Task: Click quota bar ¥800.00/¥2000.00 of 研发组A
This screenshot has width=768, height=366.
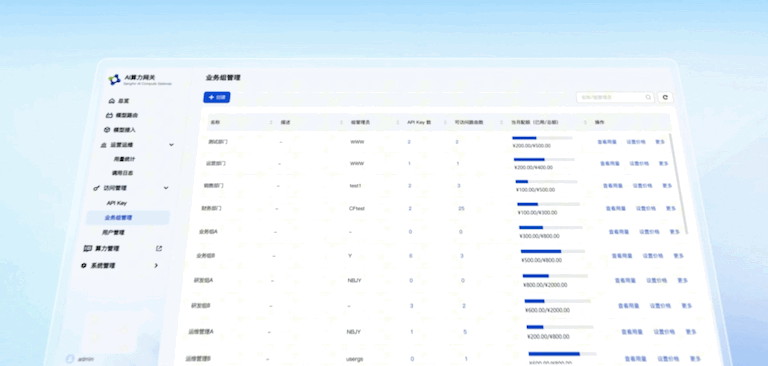Action: (555, 276)
